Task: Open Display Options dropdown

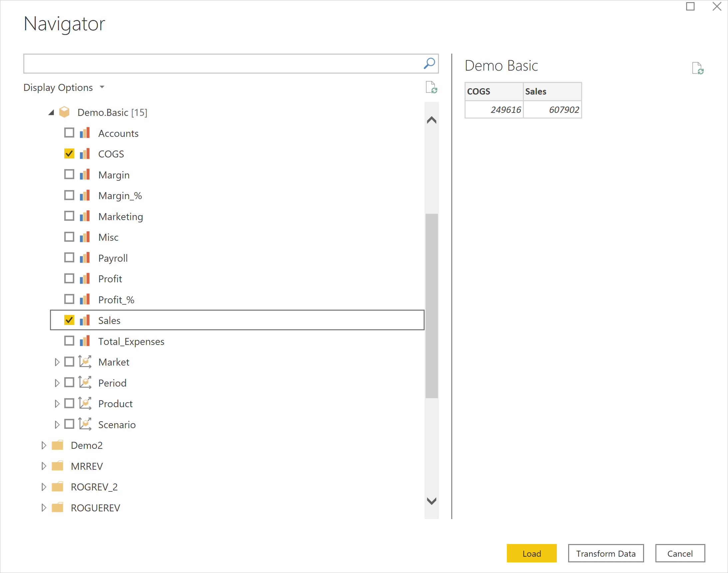Action: click(x=63, y=88)
